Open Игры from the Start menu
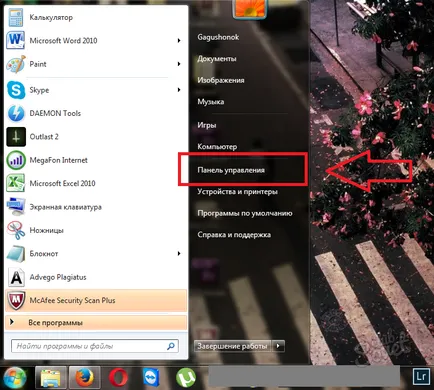The height and width of the screenshot is (390, 434). coord(207,125)
